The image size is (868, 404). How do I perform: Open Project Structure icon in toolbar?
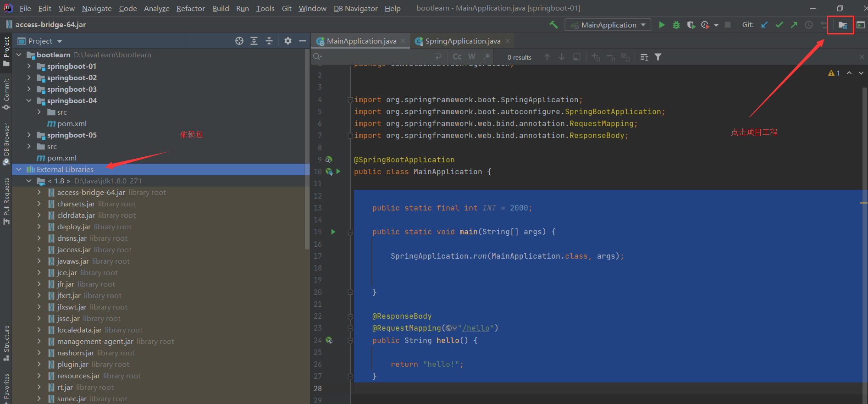point(843,25)
